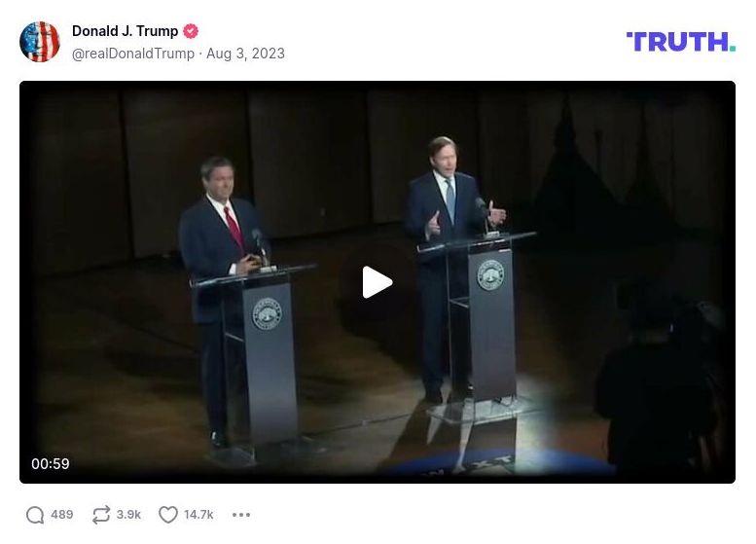The width and height of the screenshot is (756, 544).
Task: Click the 00:59 video duration label
Action: (51, 464)
